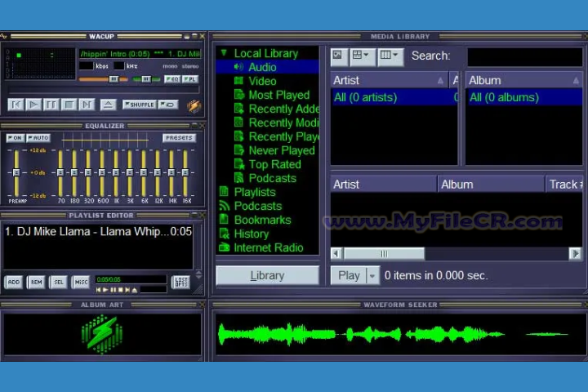This screenshot has height=392, width=588.
Task: Click inside the green waveform seeker
Action: (x=399, y=334)
